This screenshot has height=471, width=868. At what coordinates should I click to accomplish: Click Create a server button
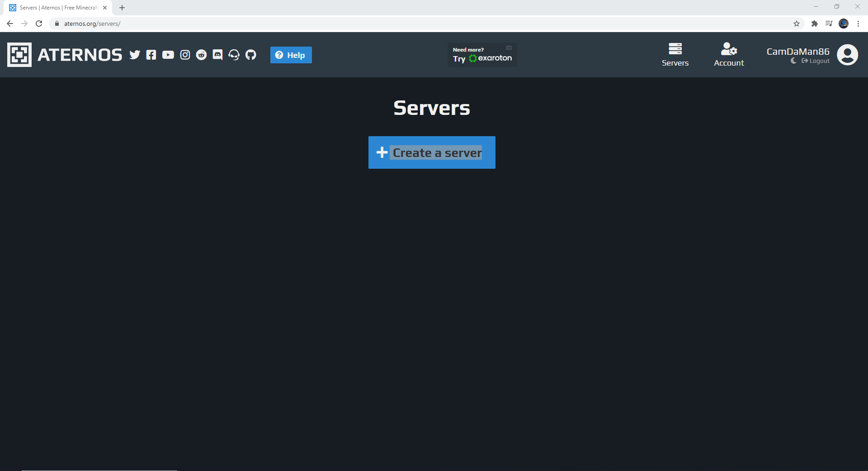[432, 152]
